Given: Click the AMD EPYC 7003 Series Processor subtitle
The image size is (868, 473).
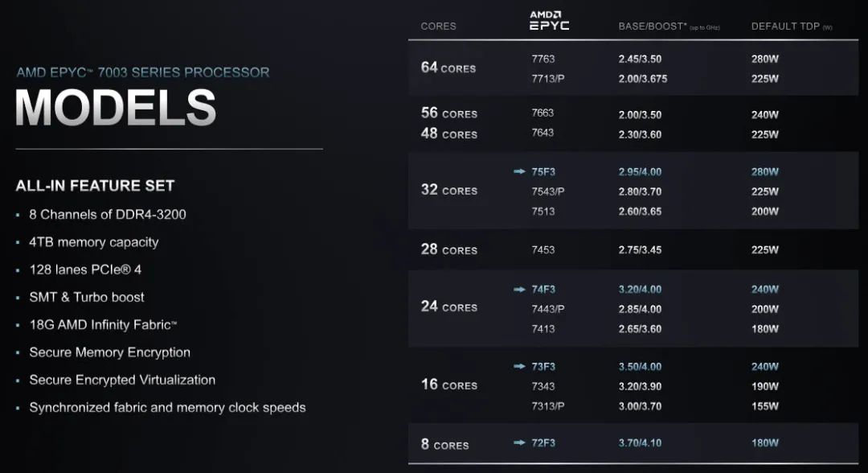Looking at the screenshot, I should tap(143, 72).
